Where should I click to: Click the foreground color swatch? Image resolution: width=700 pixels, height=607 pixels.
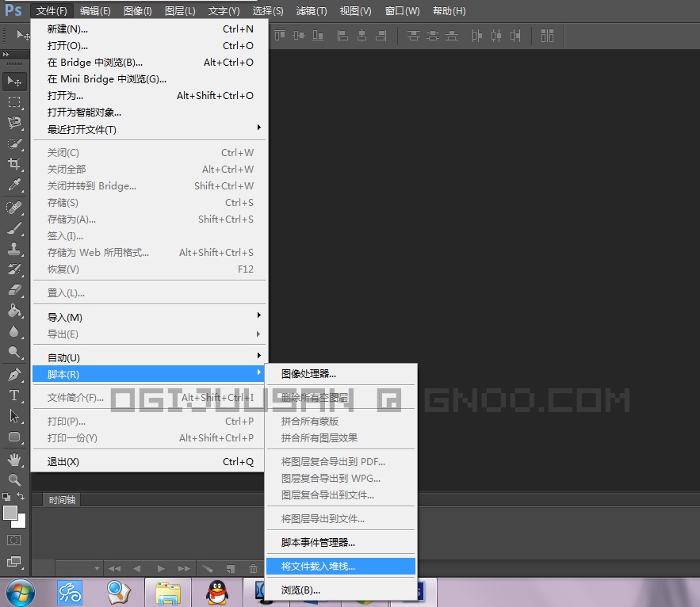[x=10, y=513]
